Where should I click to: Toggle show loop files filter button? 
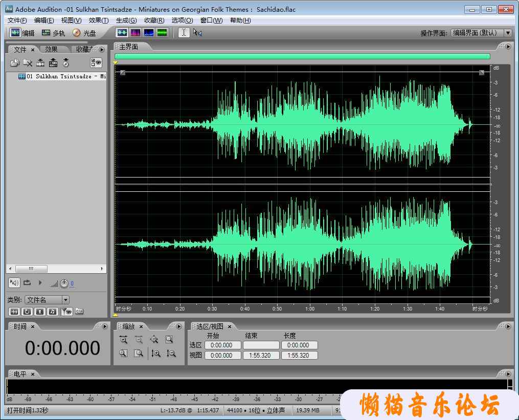27,312
